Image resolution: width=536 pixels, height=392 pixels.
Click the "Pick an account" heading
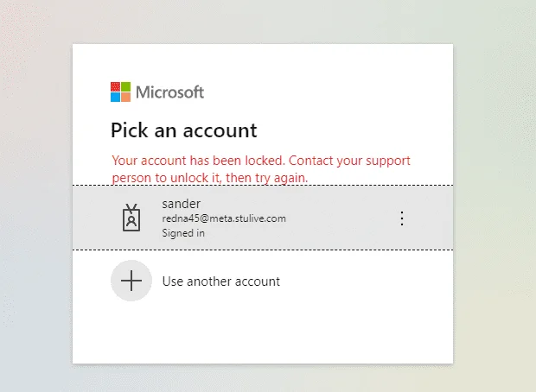point(184,130)
